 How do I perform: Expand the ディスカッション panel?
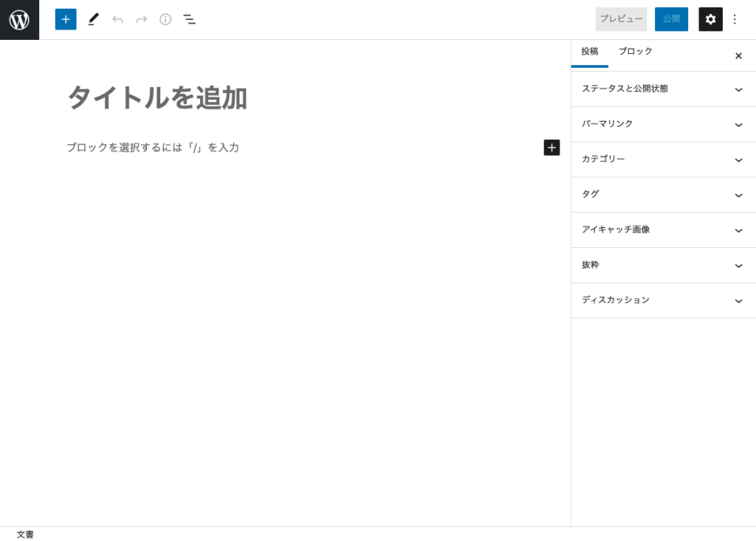tap(662, 300)
